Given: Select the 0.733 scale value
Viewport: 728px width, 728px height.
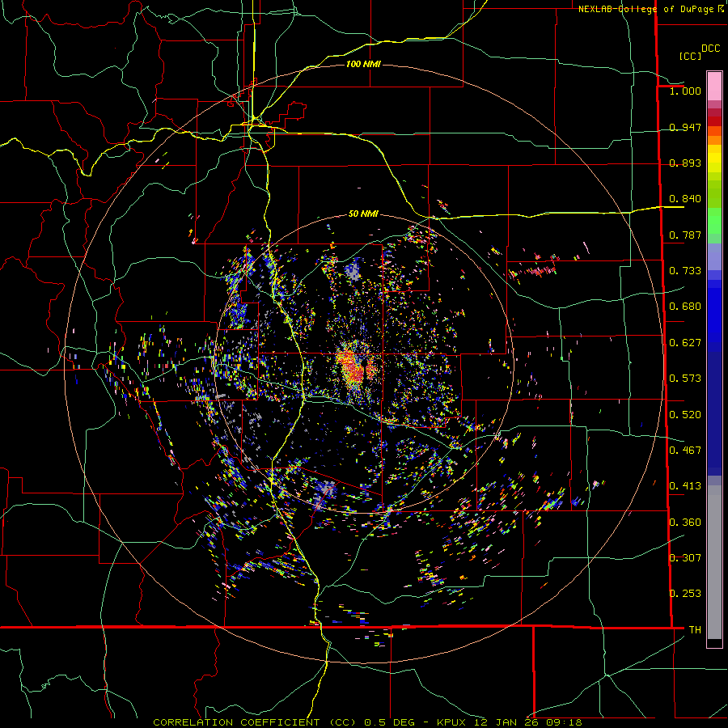Looking at the screenshot, I should (685, 270).
